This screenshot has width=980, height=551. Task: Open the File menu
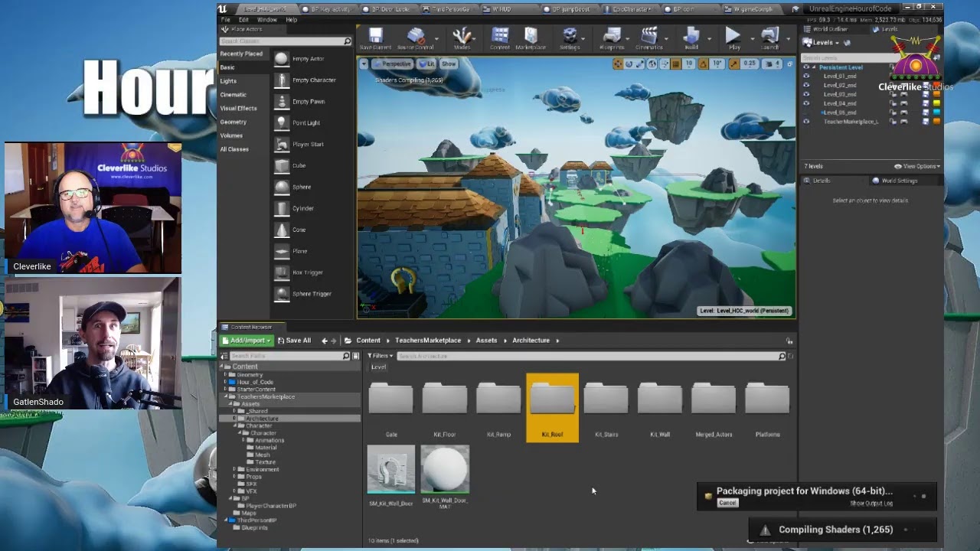pos(224,19)
